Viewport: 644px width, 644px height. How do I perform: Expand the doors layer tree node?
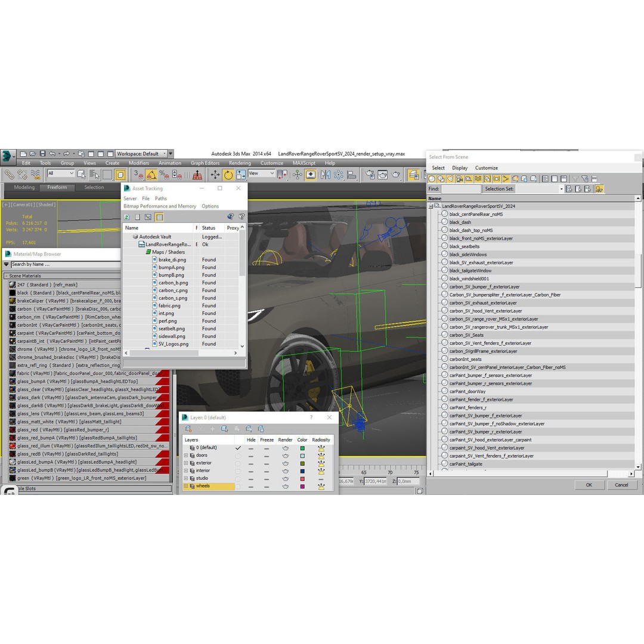pos(185,456)
